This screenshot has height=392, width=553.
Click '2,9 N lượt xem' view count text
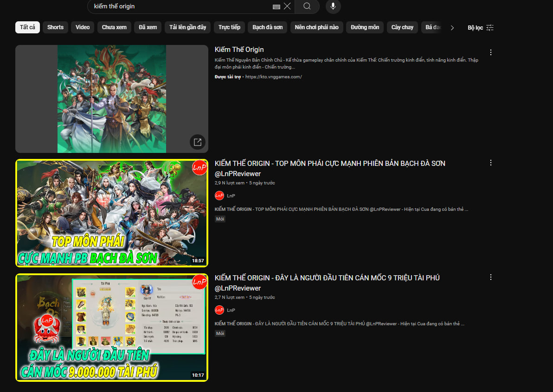coord(230,183)
